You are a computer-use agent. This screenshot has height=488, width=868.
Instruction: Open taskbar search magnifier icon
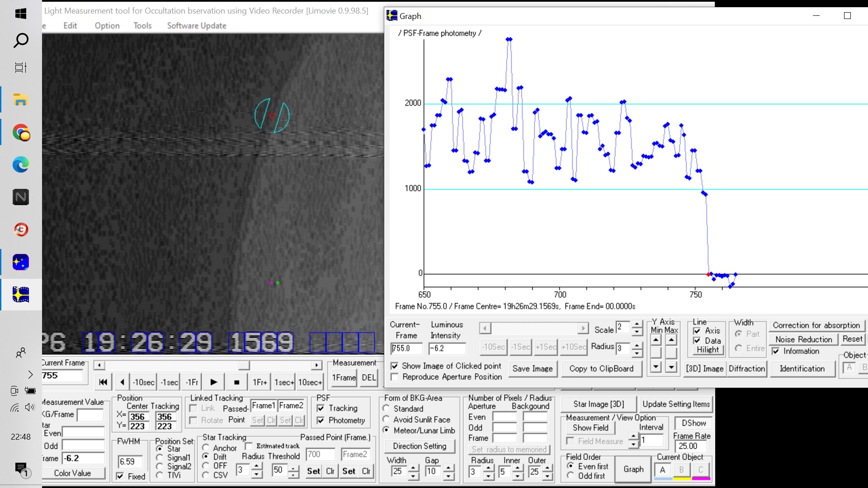21,41
